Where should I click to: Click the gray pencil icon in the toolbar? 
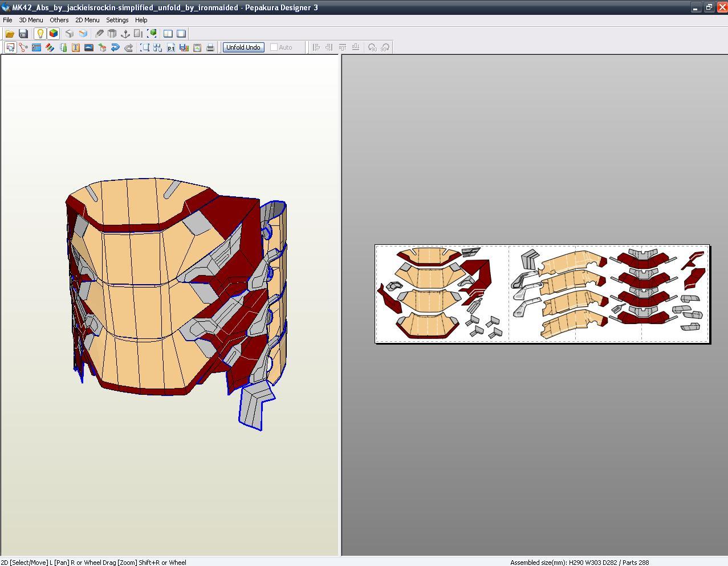click(x=99, y=34)
